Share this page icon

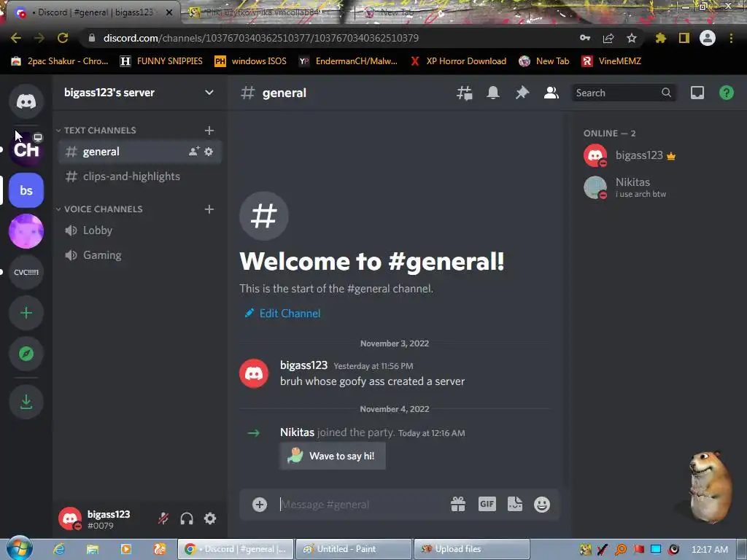(608, 38)
